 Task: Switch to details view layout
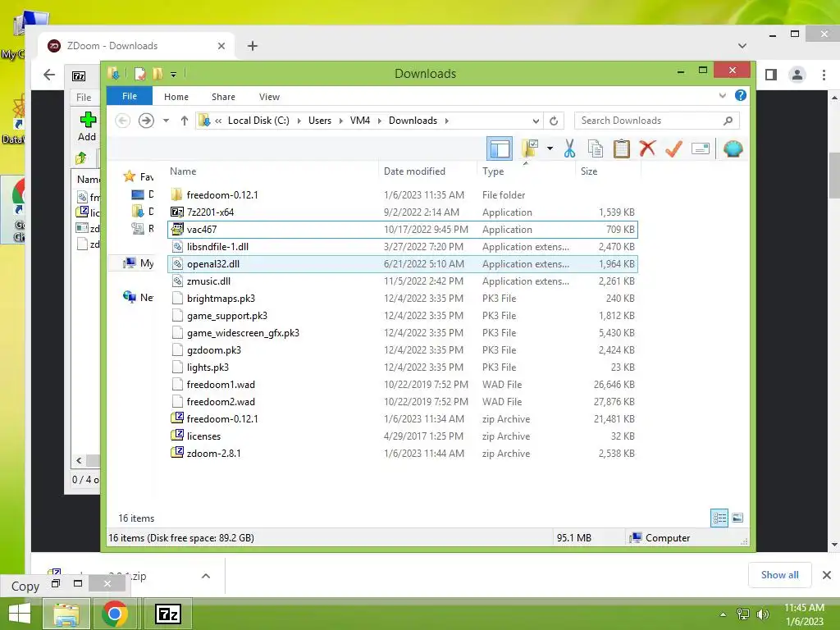pos(719,518)
